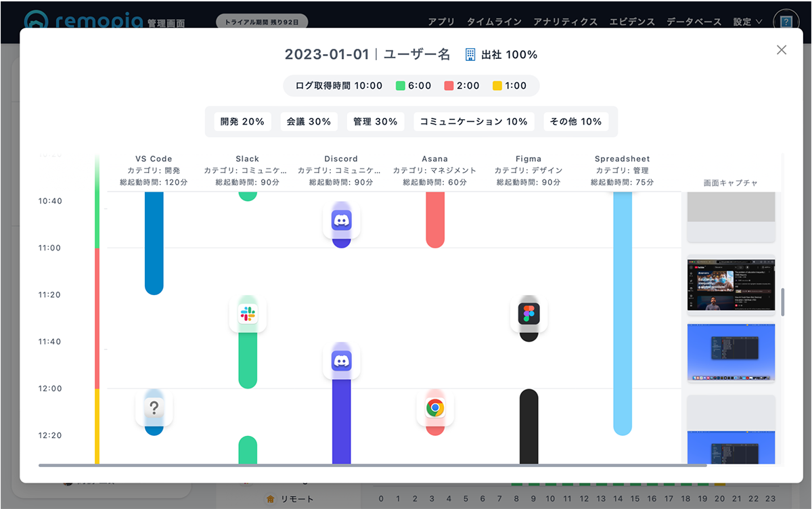This screenshot has height=509, width=812.
Task: Open the アプリ menu
Action: click(441, 22)
